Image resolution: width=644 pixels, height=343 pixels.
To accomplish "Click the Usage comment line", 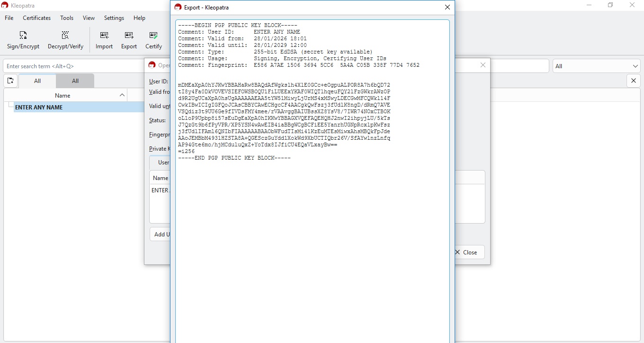I will click(282, 58).
